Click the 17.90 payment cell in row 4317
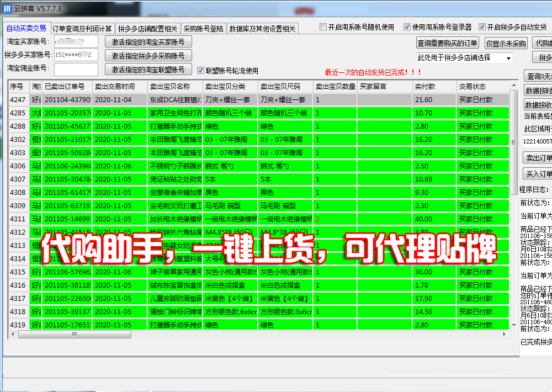The height and width of the screenshot is (392, 552). click(434, 299)
